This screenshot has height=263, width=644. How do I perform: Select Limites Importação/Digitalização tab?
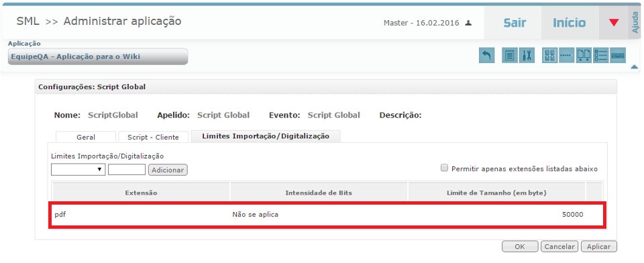coord(266,136)
